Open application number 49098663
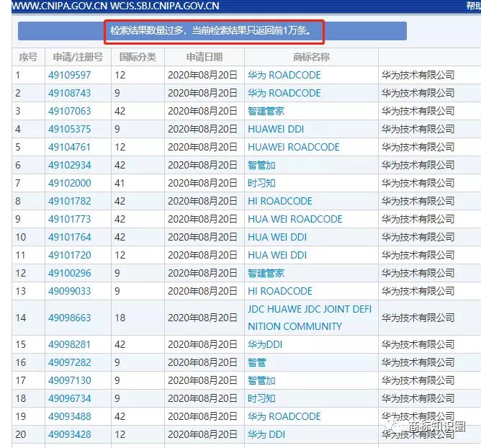481x448 pixels. pos(70,318)
